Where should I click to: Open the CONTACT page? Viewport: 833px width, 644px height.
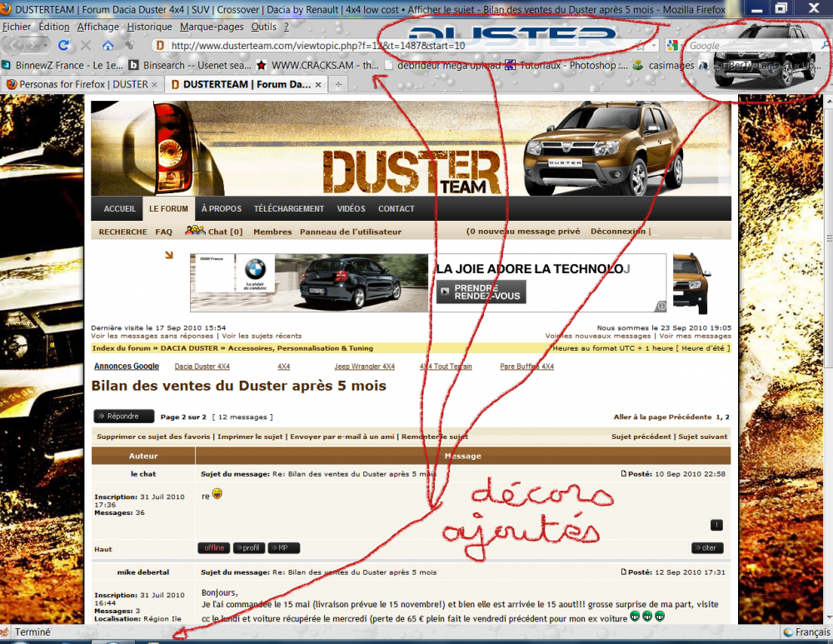coord(397,209)
